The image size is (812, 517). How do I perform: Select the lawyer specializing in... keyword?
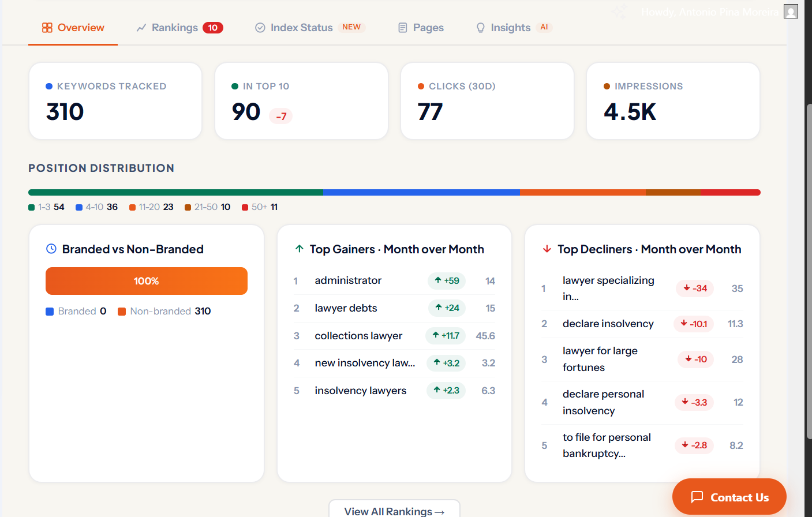[608, 289]
